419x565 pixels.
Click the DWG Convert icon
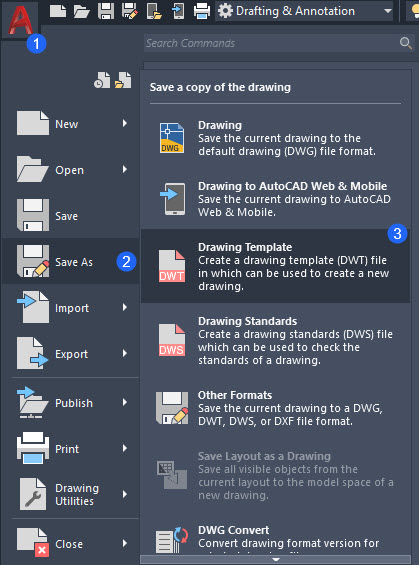172,539
